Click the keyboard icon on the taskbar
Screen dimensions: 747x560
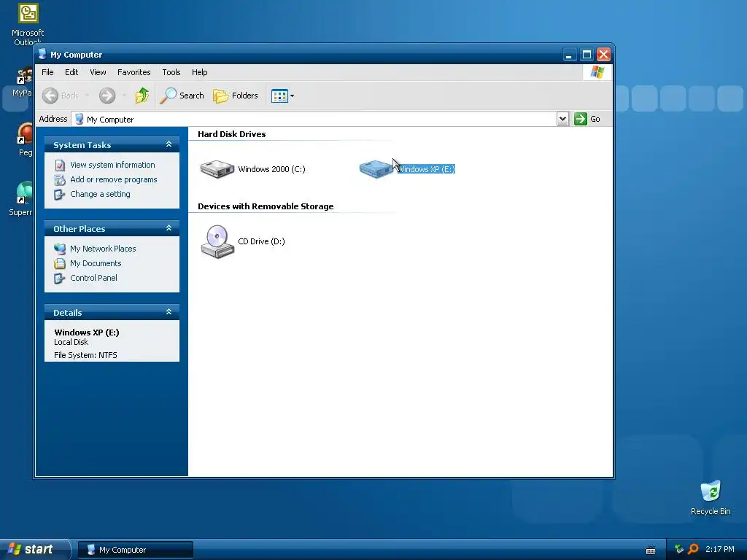(x=650, y=550)
